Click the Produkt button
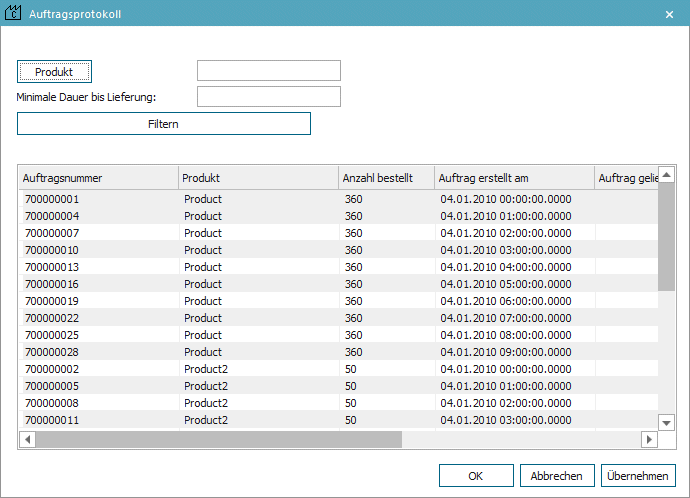This screenshot has height=498, width=690. click(x=54, y=72)
